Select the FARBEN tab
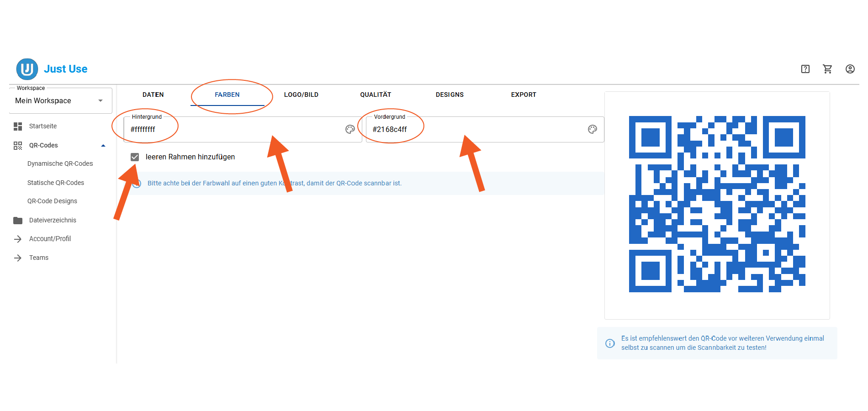 227,95
